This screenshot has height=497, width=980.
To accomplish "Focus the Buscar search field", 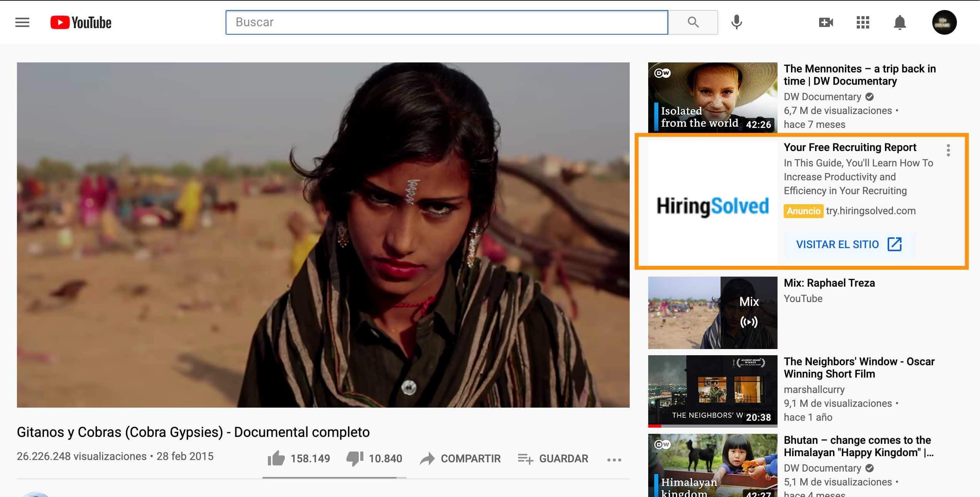I will point(447,22).
